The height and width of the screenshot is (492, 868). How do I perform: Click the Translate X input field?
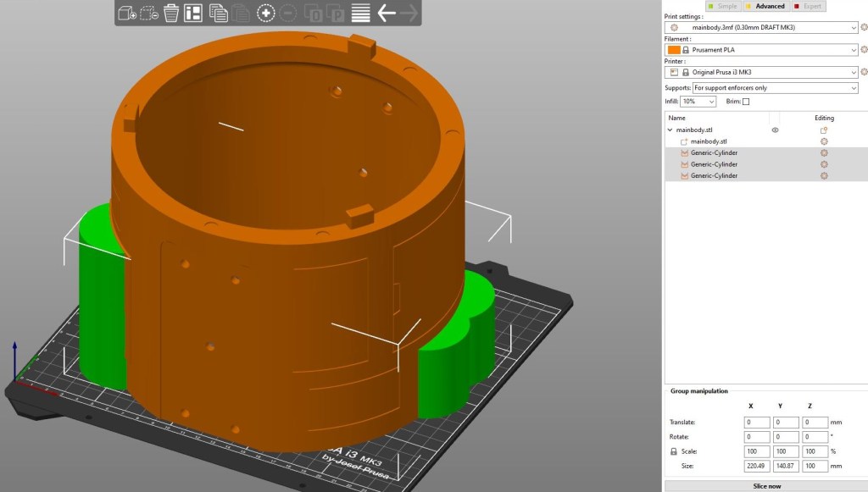[757, 422]
